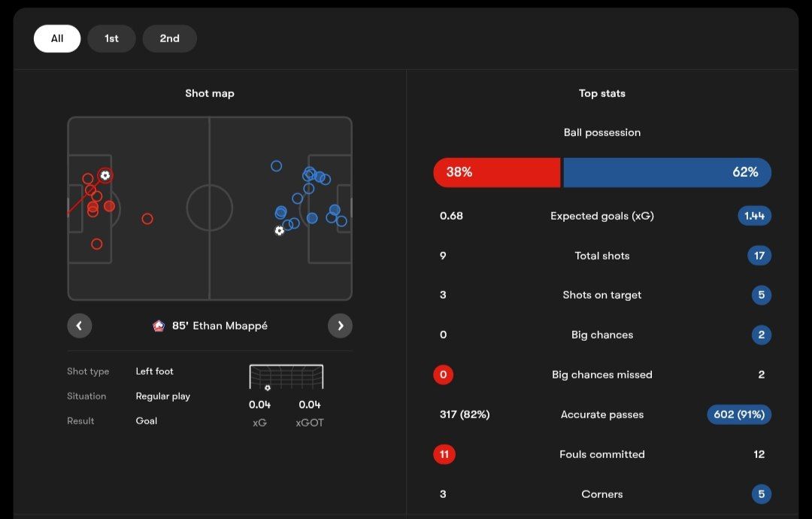This screenshot has height=519, width=812.
Task: Click the blue 62% possession bar
Action: pos(667,172)
